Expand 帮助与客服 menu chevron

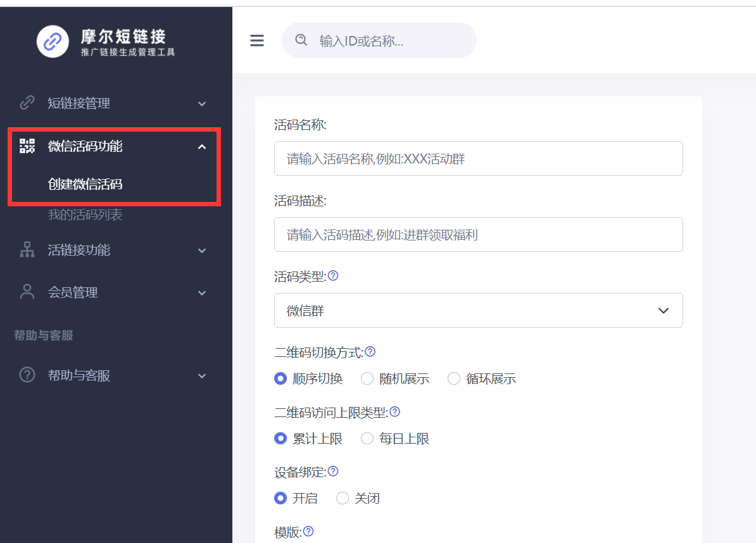click(202, 376)
